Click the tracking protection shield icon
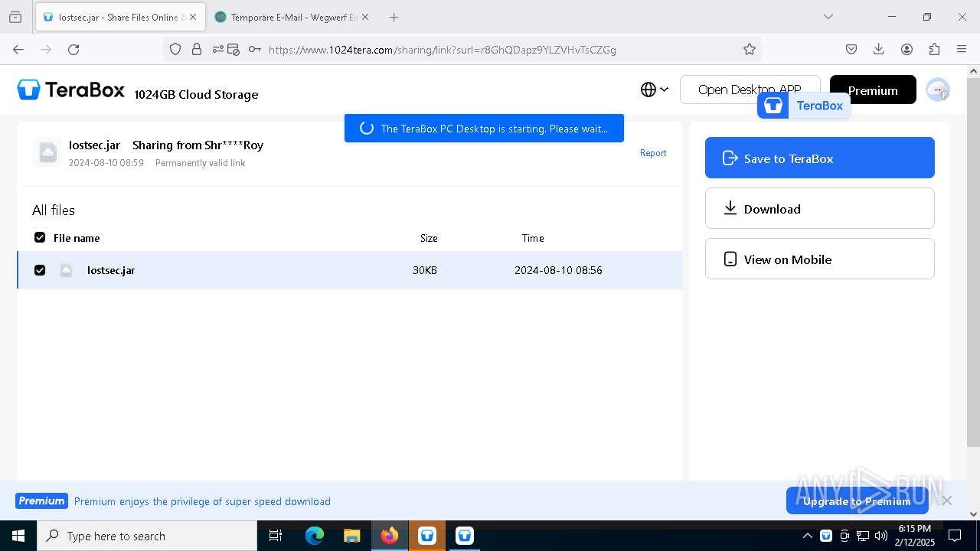Viewport: 980px width, 551px height. click(175, 49)
